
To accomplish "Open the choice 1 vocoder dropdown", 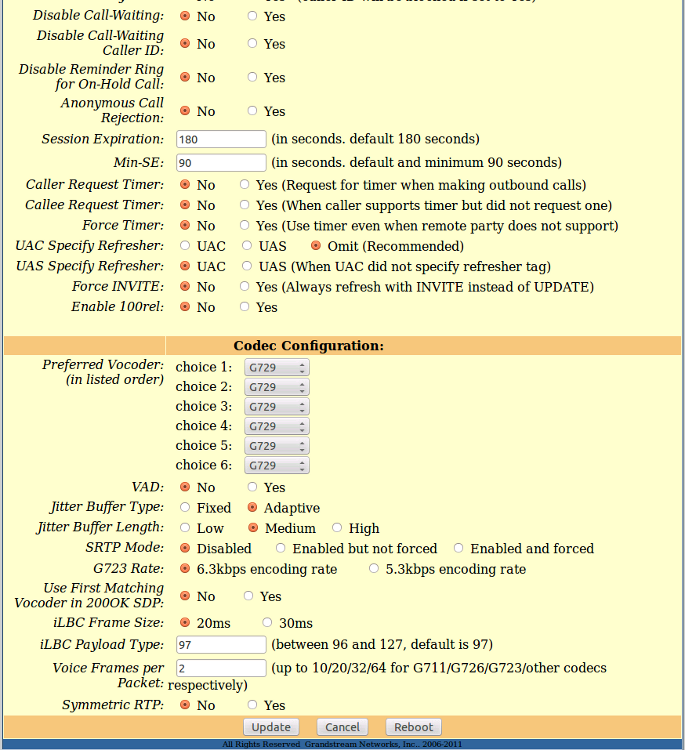I will point(277,367).
